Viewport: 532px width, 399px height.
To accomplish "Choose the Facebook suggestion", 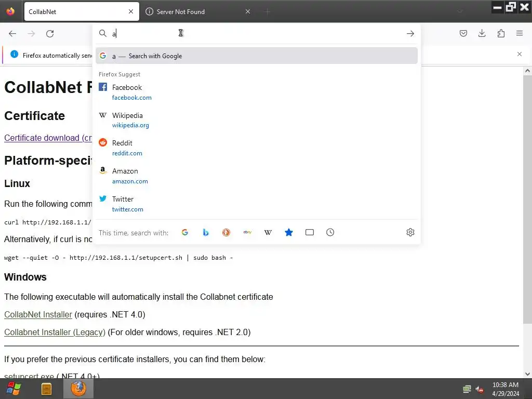I will click(x=257, y=92).
